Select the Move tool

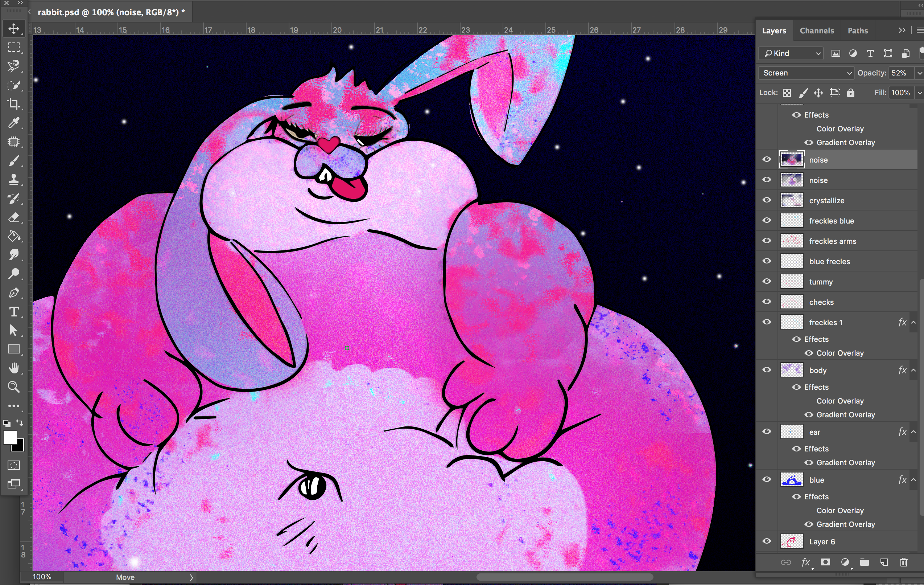pos(14,28)
